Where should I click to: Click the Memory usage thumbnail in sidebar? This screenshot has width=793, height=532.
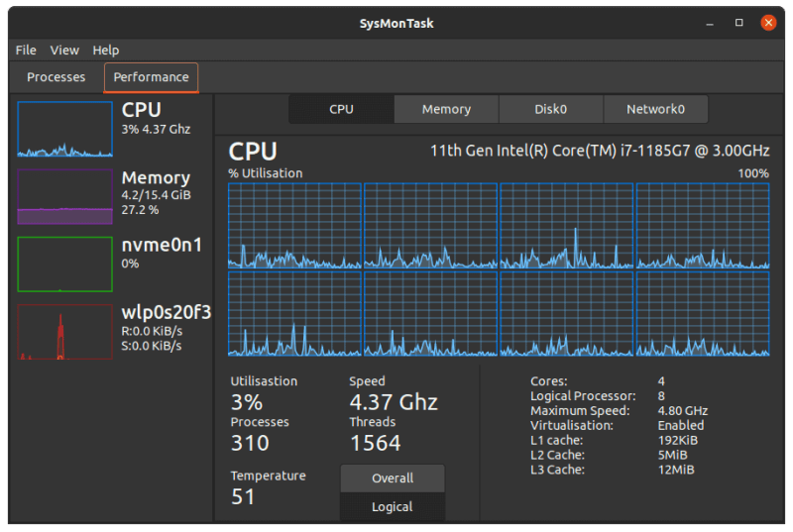coord(64,196)
